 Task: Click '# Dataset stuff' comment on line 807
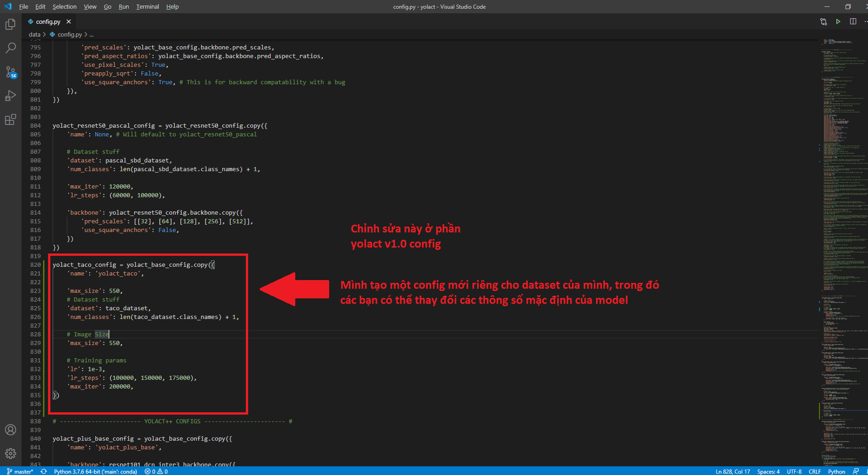tap(93, 151)
